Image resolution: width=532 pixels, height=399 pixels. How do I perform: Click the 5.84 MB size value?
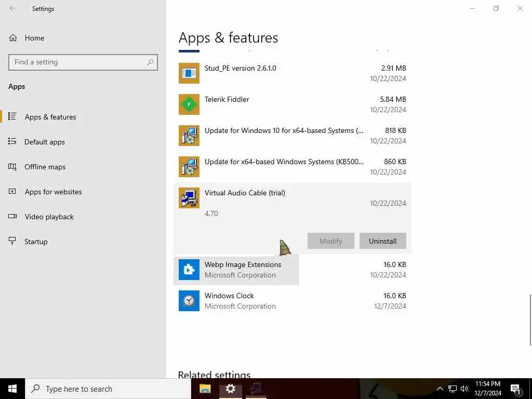click(393, 99)
